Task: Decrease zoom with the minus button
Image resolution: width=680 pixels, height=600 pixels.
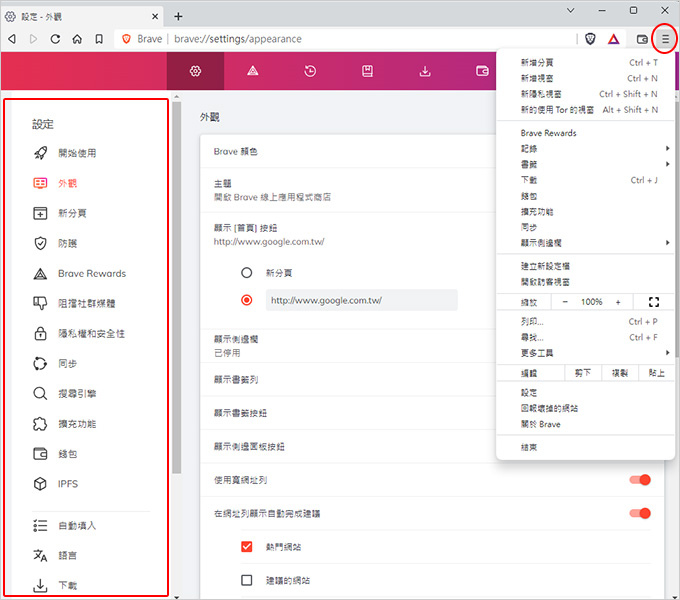Action: (x=565, y=302)
